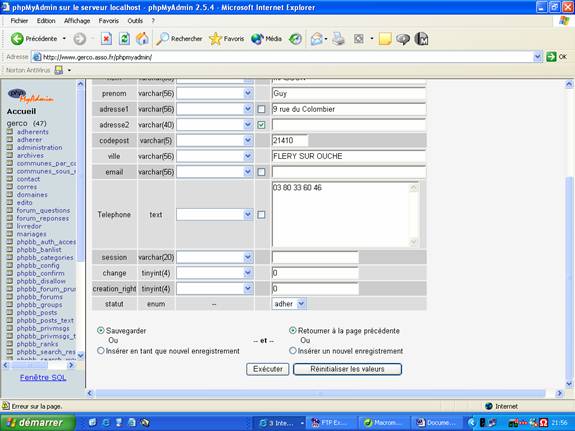Image resolution: width=575 pixels, height=431 pixels.
Task: Click the Exécuter button
Action: tap(268, 369)
